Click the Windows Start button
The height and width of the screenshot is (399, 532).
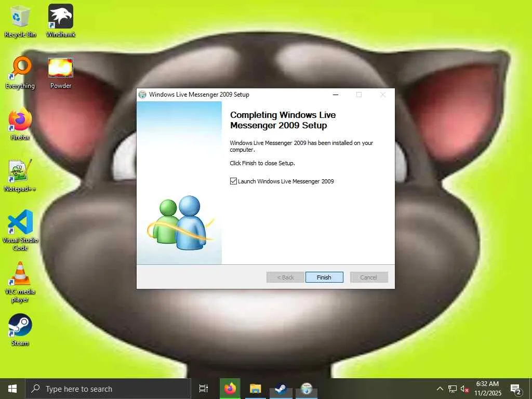pyautogui.click(x=12, y=389)
